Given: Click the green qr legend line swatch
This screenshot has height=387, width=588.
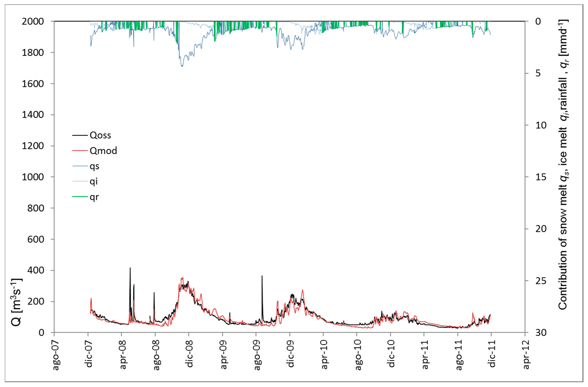Looking at the screenshot, I should (80, 197).
